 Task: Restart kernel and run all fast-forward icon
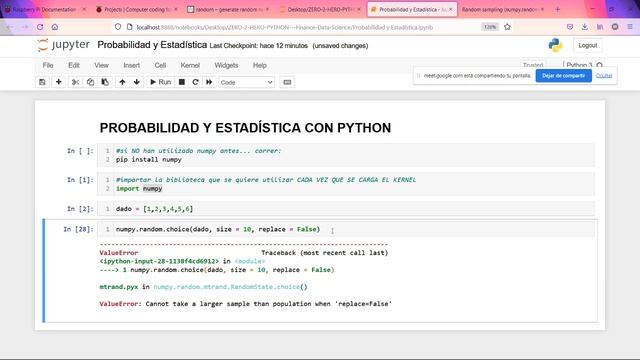pyautogui.click(x=209, y=82)
